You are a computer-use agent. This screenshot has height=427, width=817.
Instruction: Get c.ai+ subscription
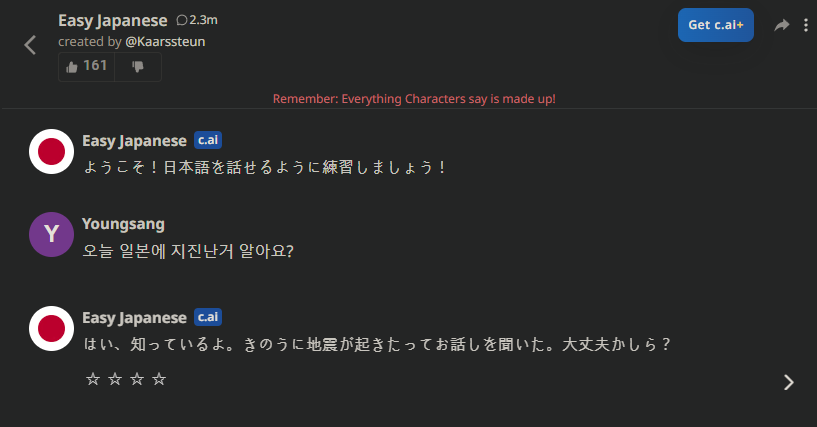[x=715, y=25]
